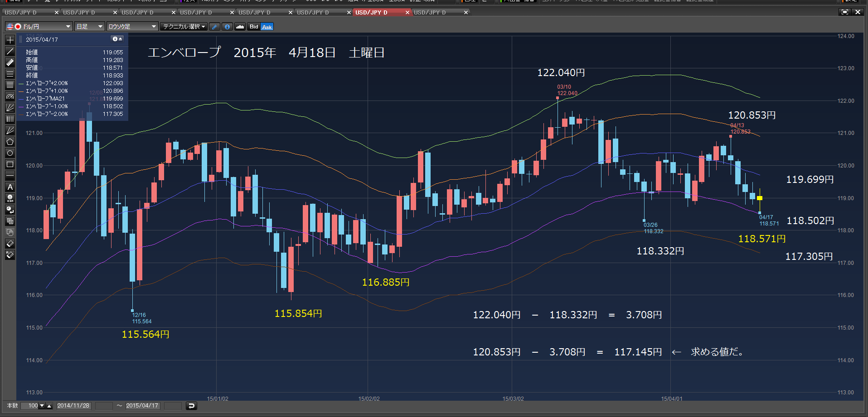Select the ruler measurement tool
This screenshot has width=868, height=417.
click(10, 62)
